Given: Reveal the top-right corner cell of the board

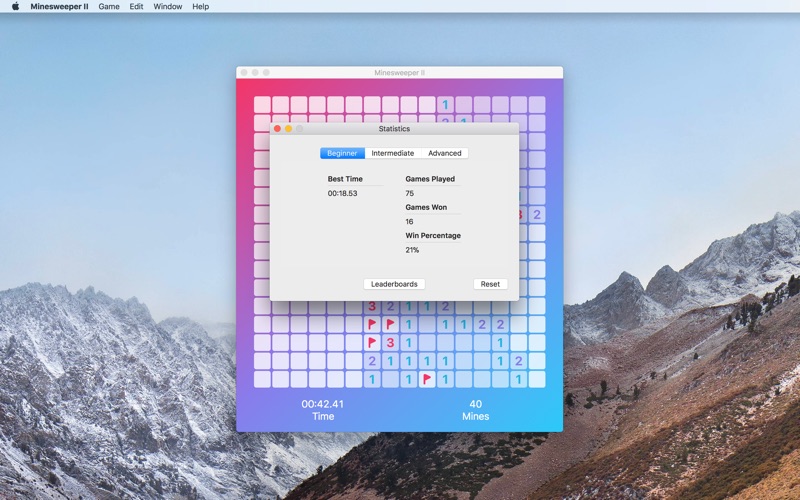Looking at the screenshot, I should [537, 105].
